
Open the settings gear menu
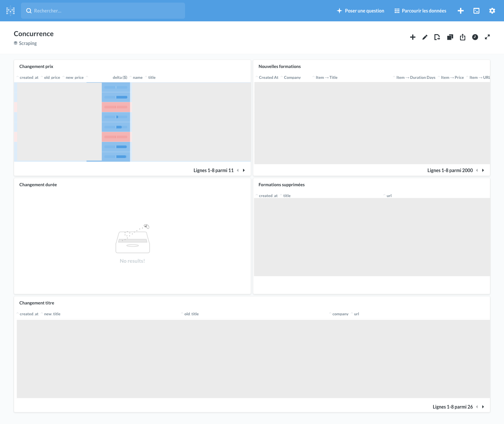[x=492, y=11]
